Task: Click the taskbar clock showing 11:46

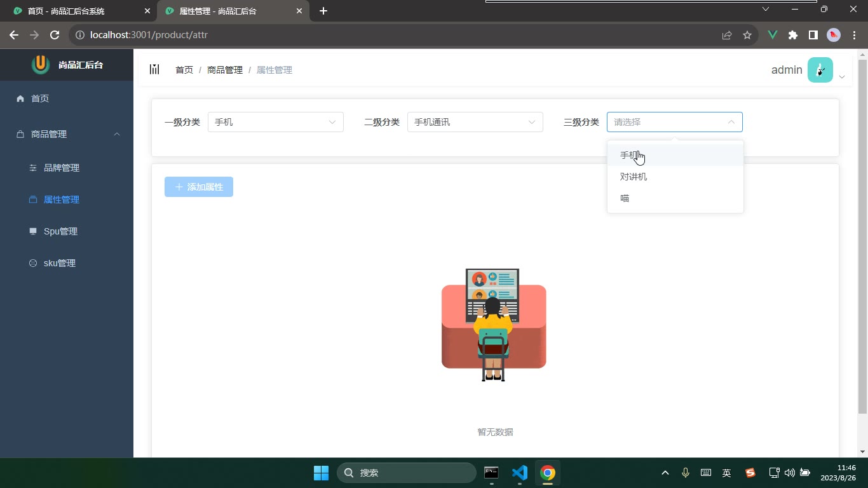Action: [837, 473]
